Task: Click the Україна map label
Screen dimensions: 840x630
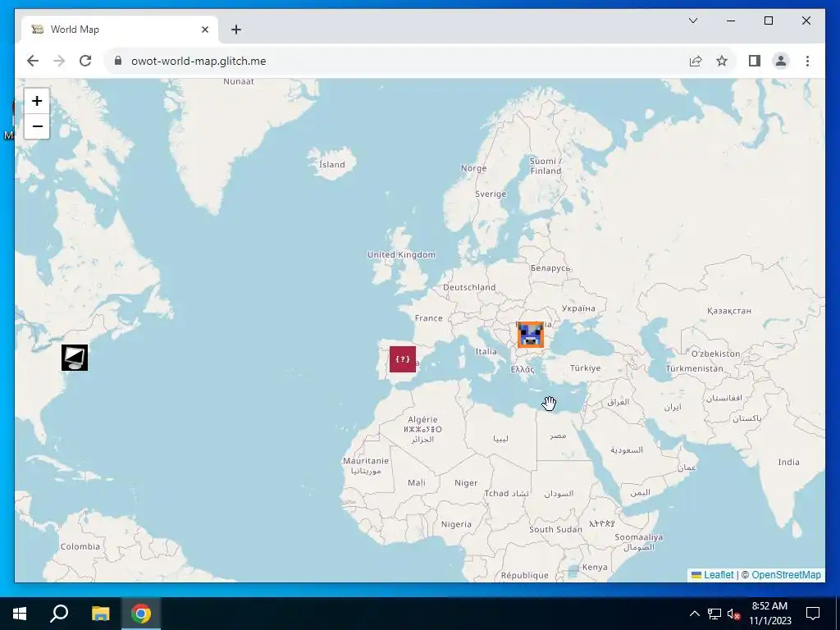Action: tap(578, 308)
